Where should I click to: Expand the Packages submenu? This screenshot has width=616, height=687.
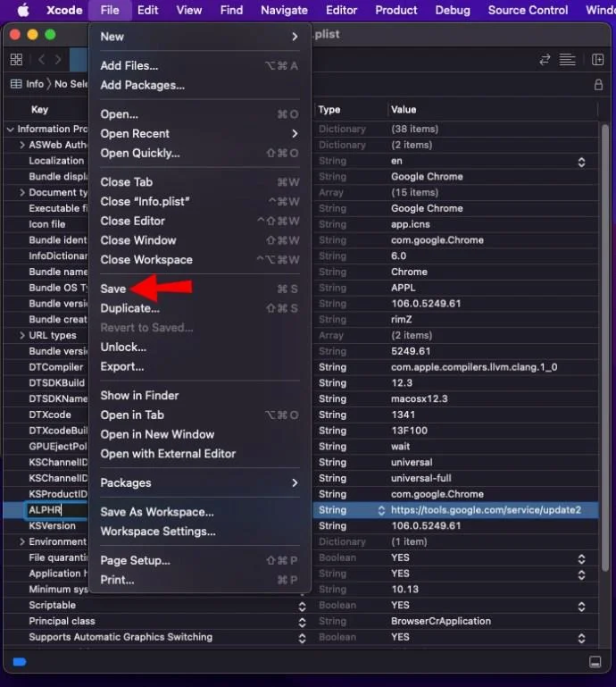[x=295, y=482]
